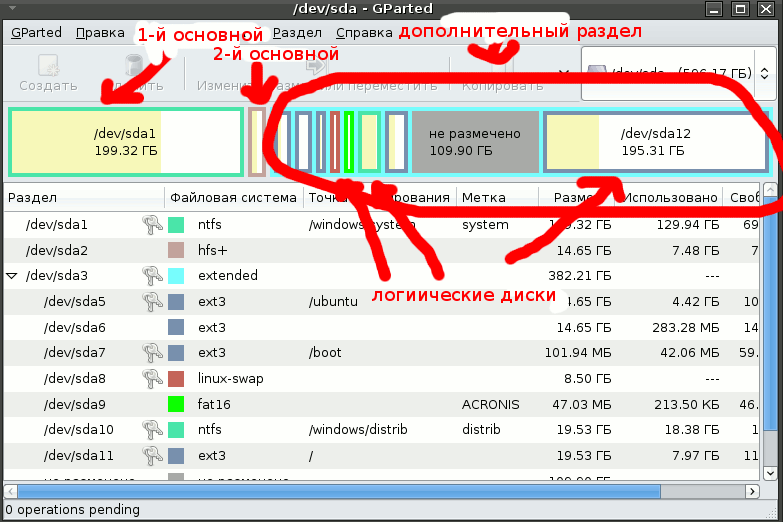The height and width of the screenshot is (524, 783).
Task: Click the key icon on /dev/sda3 row
Action: pos(152,275)
